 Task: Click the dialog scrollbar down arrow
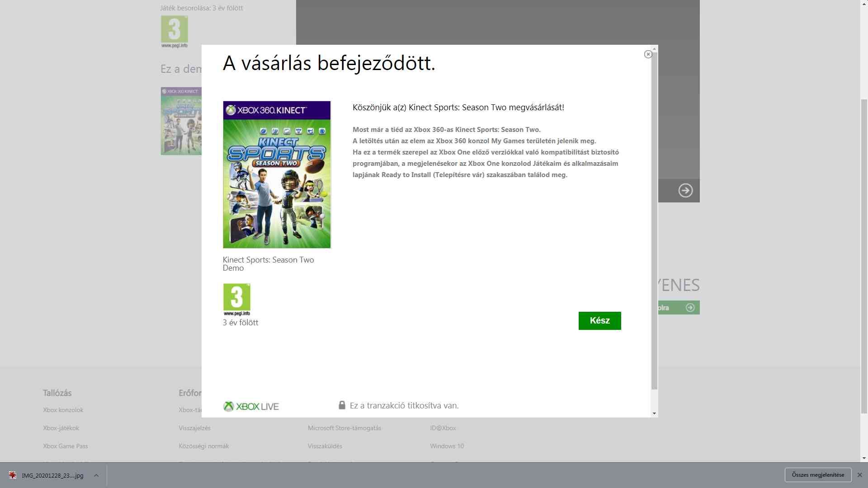tap(654, 413)
